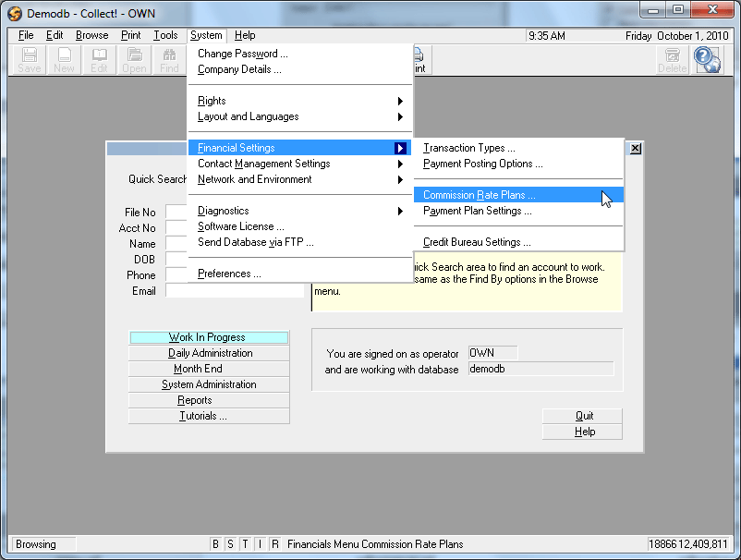Image resolution: width=741 pixels, height=560 pixels.
Task: Expand Layout and Languages submenu
Action: click(x=300, y=116)
